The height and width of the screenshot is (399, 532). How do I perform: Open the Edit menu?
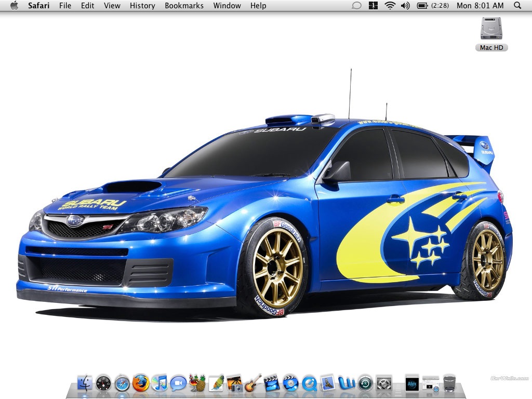(x=87, y=5)
